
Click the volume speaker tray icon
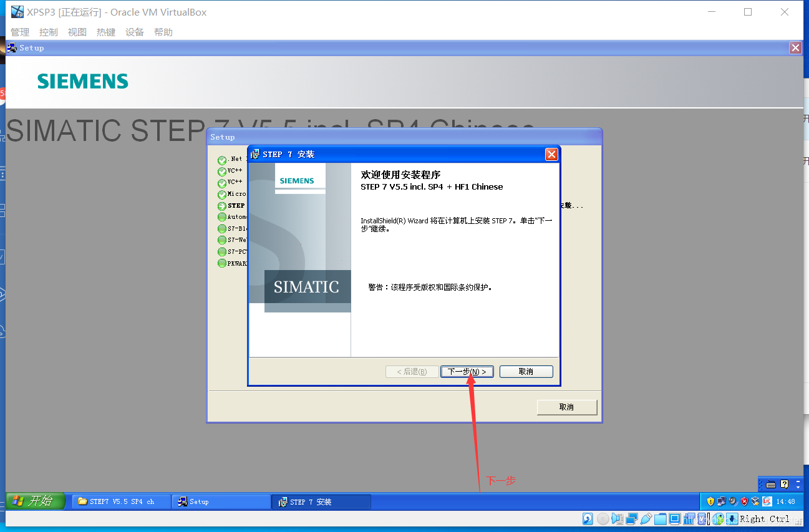(734, 501)
